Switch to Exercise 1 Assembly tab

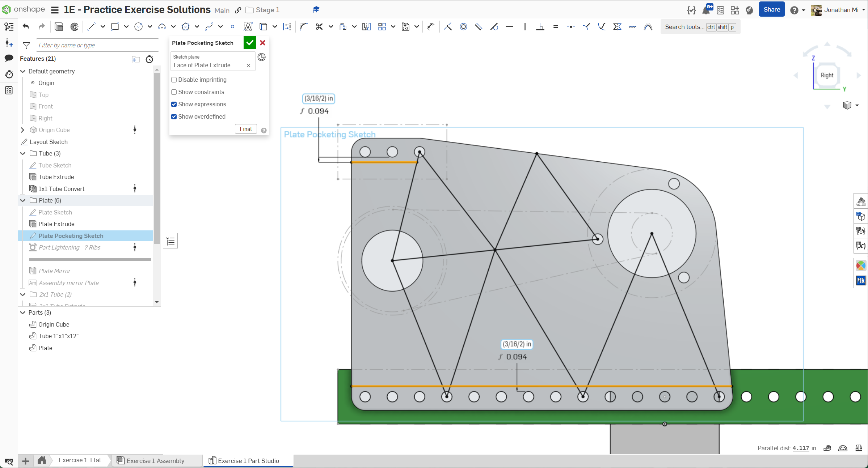click(x=155, y=460)
